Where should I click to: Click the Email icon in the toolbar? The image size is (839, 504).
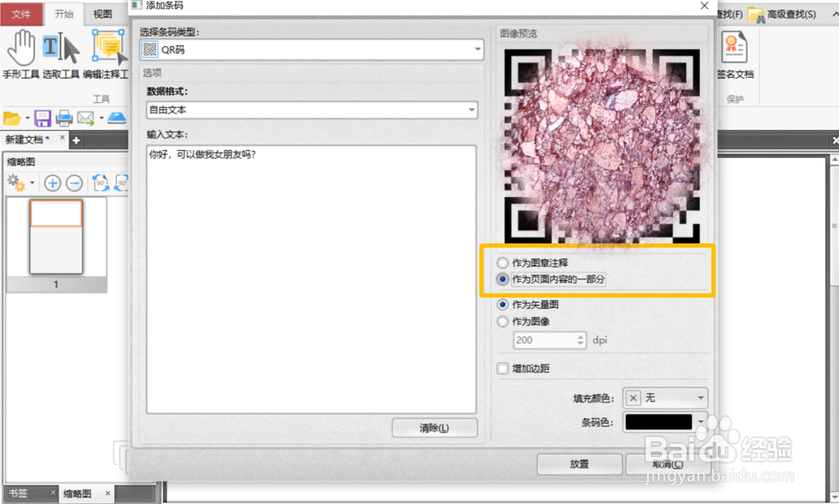pyautogui.click(x=86, y=118)
